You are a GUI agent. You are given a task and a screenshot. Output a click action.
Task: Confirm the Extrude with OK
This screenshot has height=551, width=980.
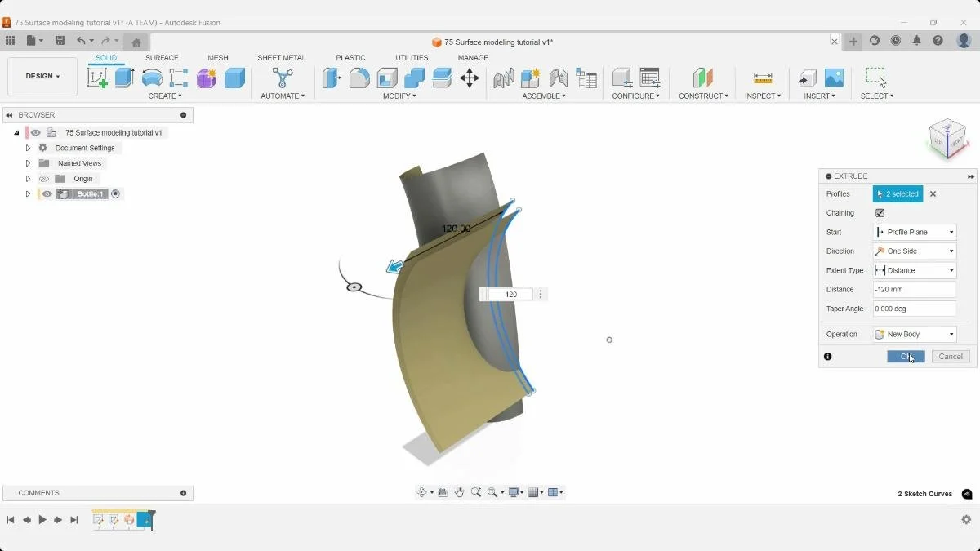tap(906, 357)
